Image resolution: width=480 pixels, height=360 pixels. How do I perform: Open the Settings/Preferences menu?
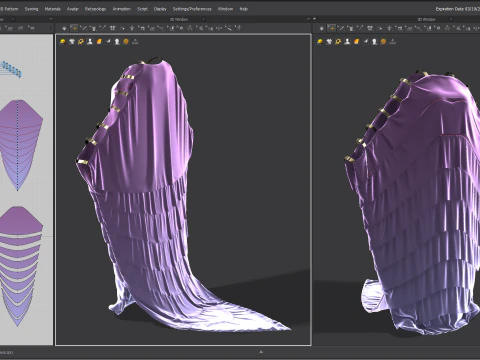[192, 9]
